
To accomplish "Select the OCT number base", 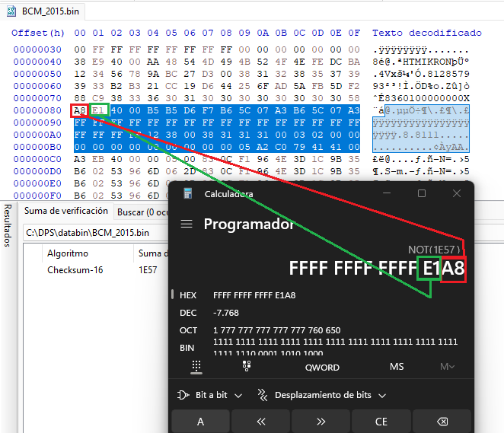I will (188, 330).
